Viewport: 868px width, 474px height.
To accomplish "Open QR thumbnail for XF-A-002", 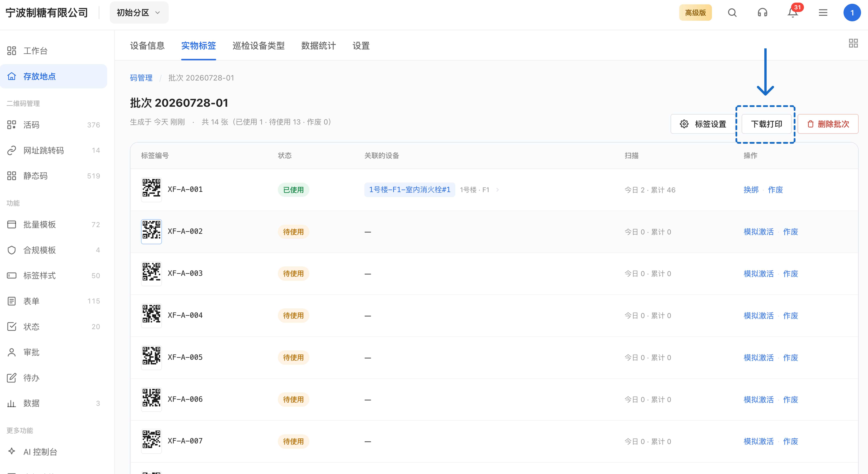I will tap(151, 232).
